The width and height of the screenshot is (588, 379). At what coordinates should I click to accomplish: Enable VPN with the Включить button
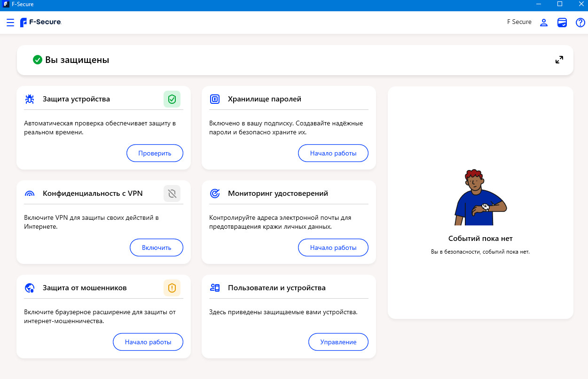[157, 248]
